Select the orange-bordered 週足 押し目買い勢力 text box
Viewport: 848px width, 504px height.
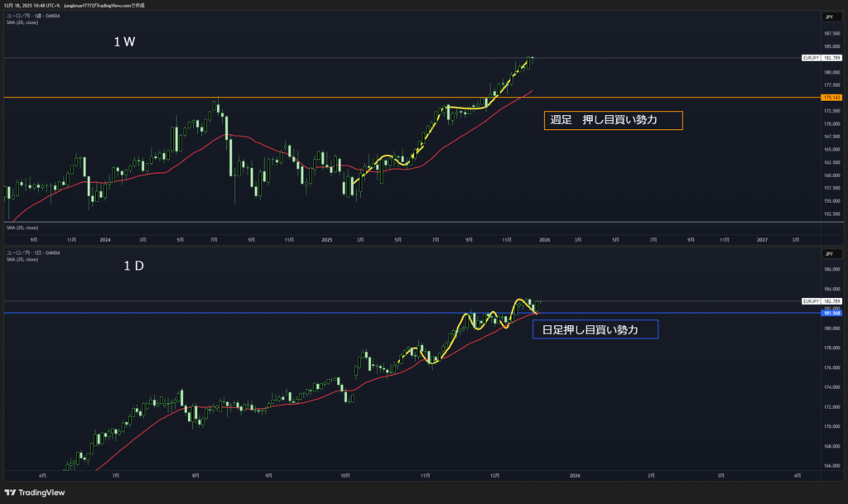coord(613,121)
